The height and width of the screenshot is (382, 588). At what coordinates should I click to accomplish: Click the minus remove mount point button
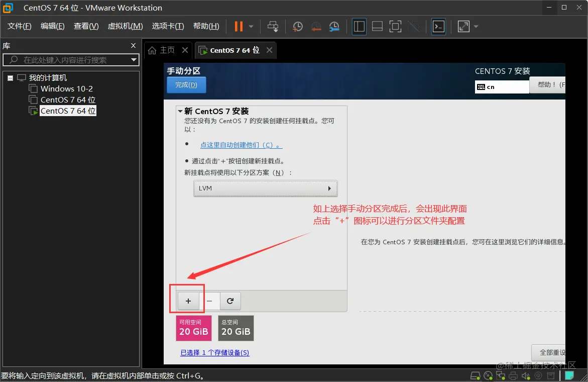pos(209,301)
